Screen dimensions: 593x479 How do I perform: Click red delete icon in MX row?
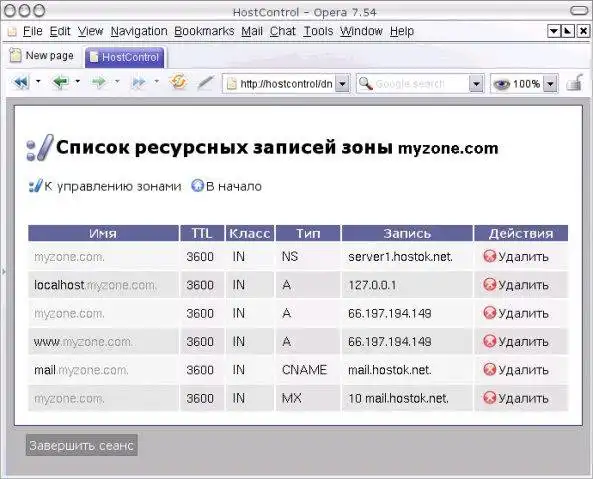coord(489,398)
